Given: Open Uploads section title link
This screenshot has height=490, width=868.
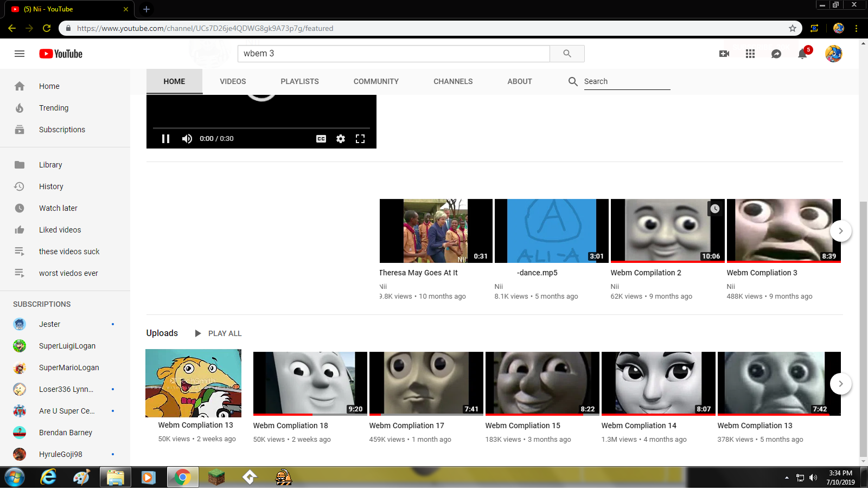Looking at the screenshot, I should coord(162,333).
